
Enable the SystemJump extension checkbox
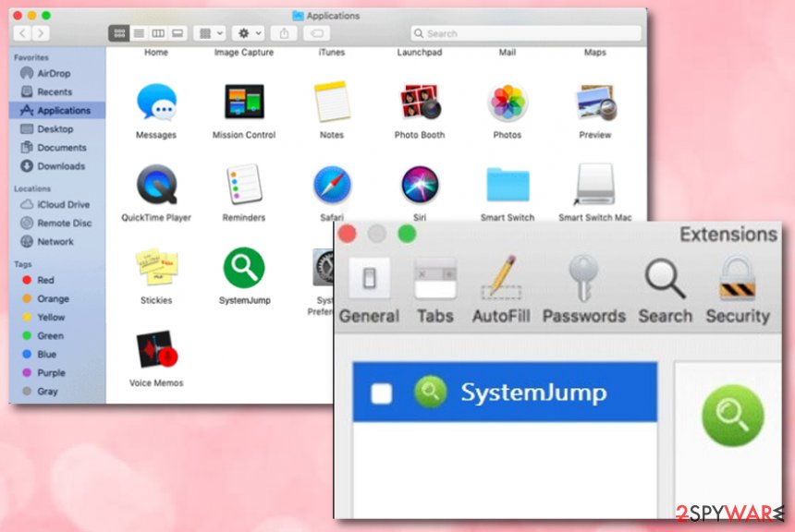pos(381,393)
